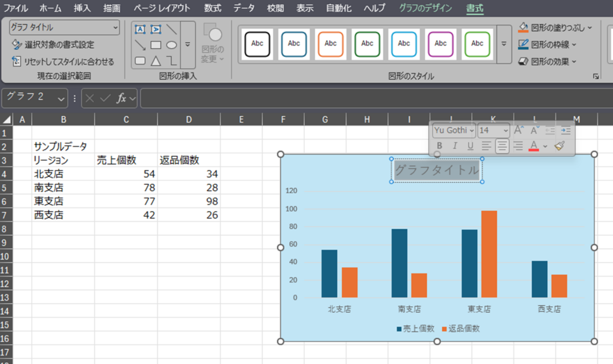Switch to the グラフのデザイン tab
Screen dimensions: 613x364
click(x=426, y=8)
